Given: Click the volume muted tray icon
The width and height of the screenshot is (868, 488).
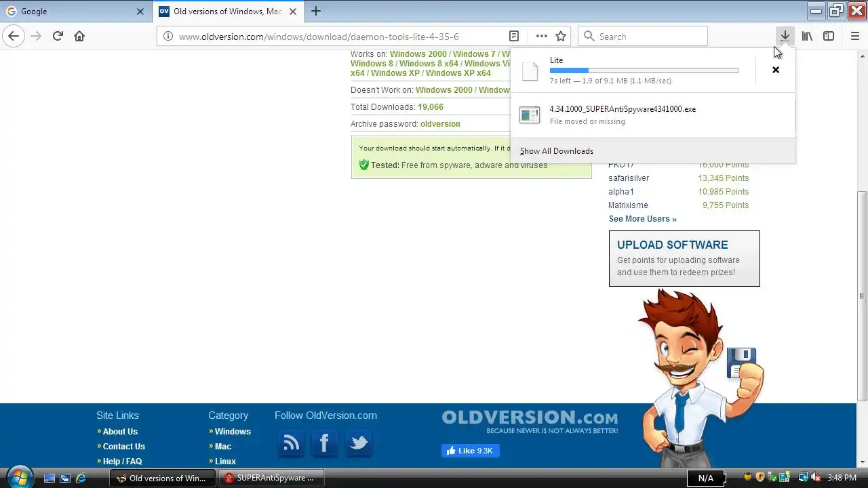Looking at the screenshot, I should point(816,478).
